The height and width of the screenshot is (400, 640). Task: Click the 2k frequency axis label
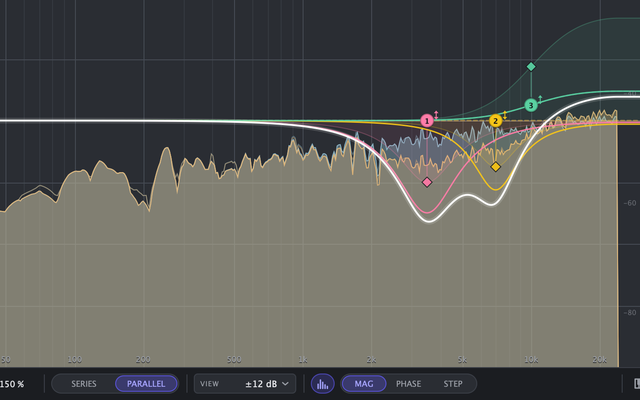pyautogui.click(x=371, y=360)
